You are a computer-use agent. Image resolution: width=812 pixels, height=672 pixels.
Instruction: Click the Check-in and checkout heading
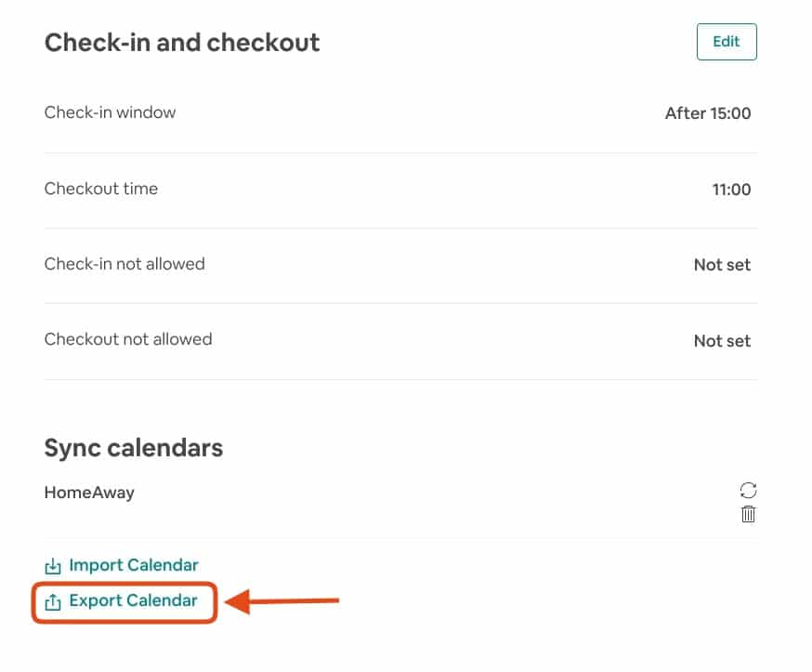(x=181, y=42)
